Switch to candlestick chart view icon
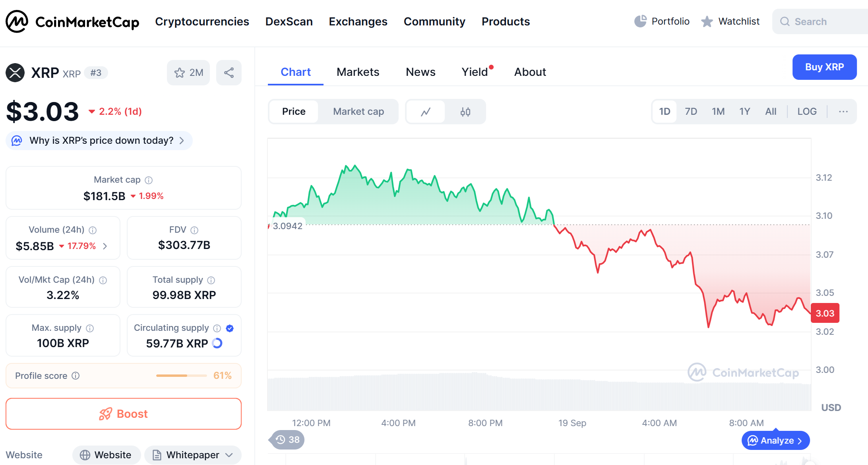Screen dimensions: 868x465 465,112
